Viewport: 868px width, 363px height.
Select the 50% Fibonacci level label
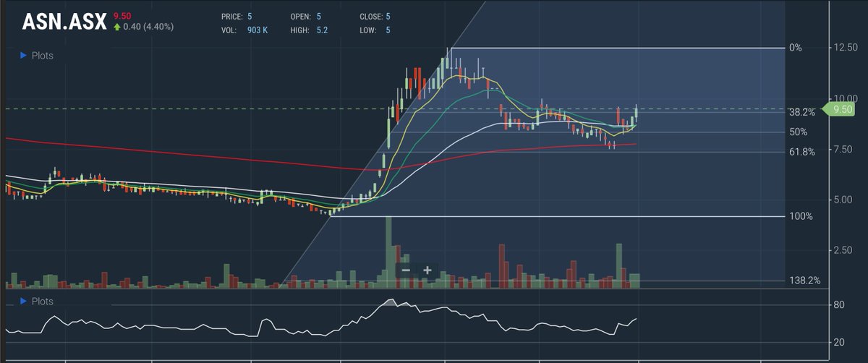coord(798,132)
